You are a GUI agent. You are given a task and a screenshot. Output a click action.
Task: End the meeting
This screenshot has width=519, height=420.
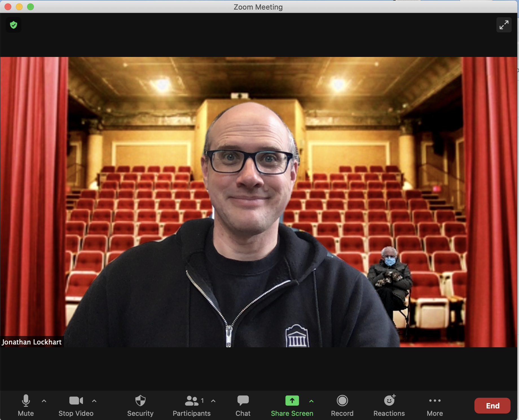pos(492,406)
